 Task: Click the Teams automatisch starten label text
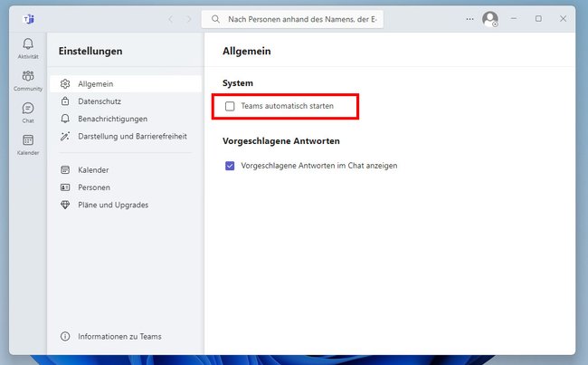pos(288,106)
